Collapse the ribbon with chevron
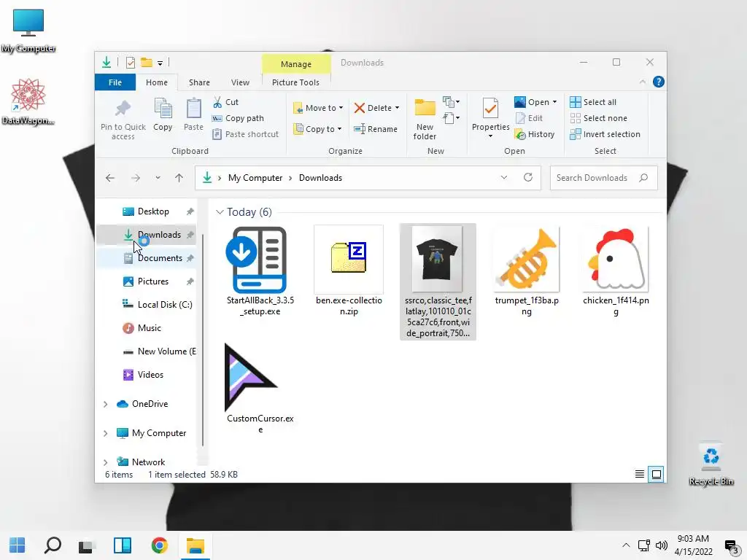 (642, 82)
